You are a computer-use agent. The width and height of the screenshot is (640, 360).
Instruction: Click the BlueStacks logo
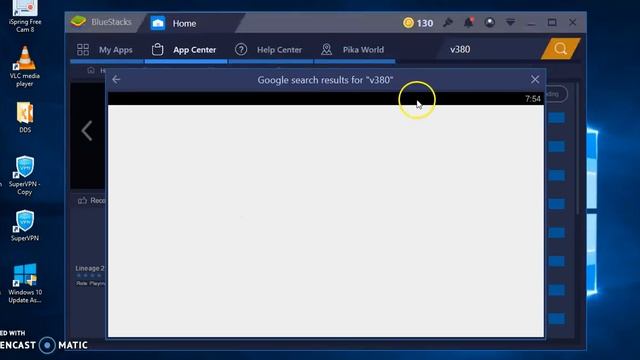pos(78,21)
